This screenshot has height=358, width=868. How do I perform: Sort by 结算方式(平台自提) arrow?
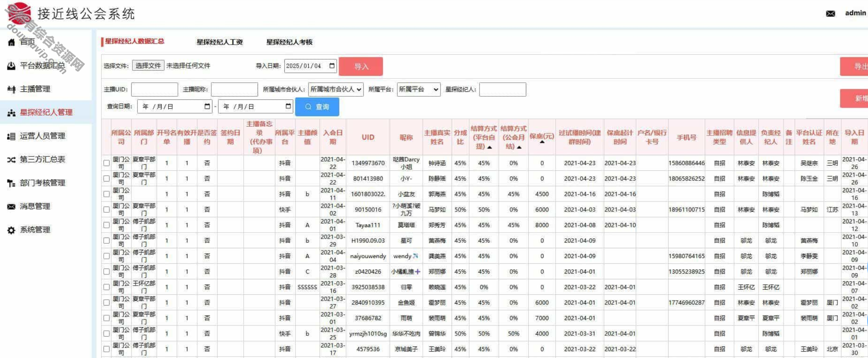(x=489, y=147)
